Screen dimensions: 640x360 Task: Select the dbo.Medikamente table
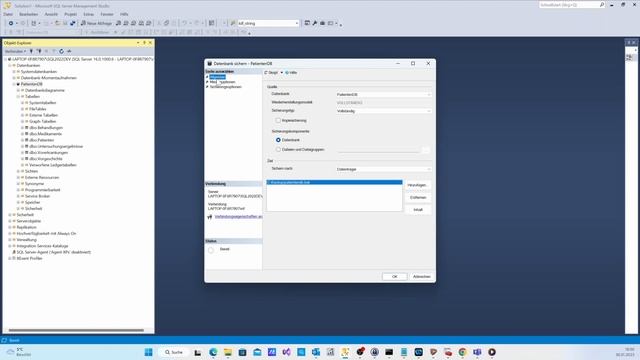(45, 134)
